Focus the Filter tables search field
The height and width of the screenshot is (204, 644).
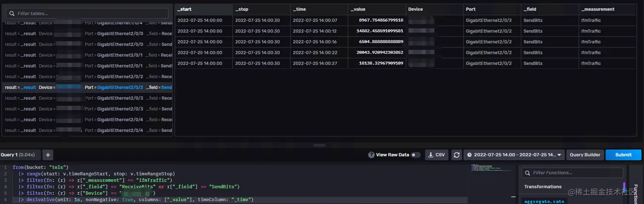87,13
